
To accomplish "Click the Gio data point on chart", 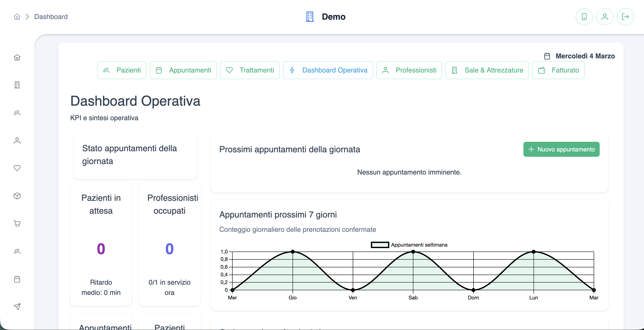I will point(293,252).
